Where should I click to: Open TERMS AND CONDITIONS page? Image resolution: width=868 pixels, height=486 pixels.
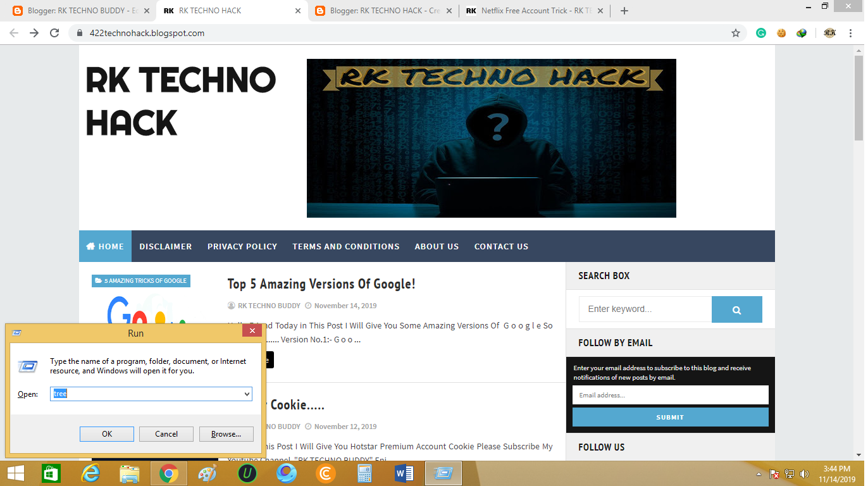(346, 246)
